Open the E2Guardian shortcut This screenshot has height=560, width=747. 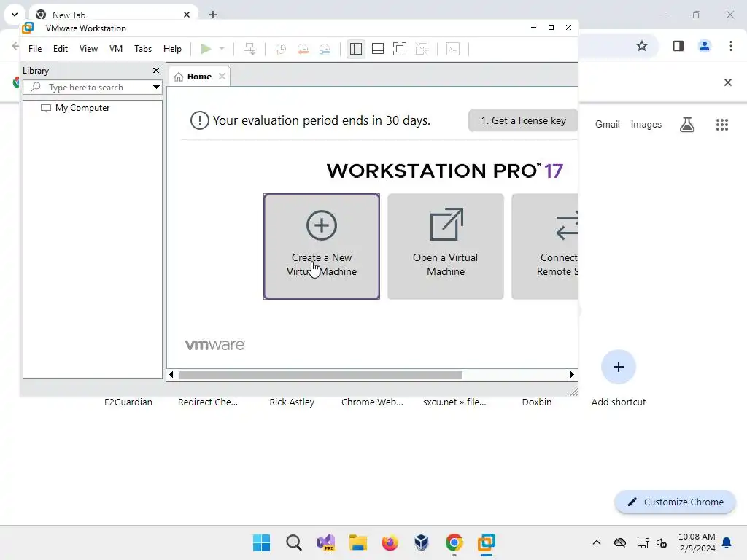pos(128,402)
